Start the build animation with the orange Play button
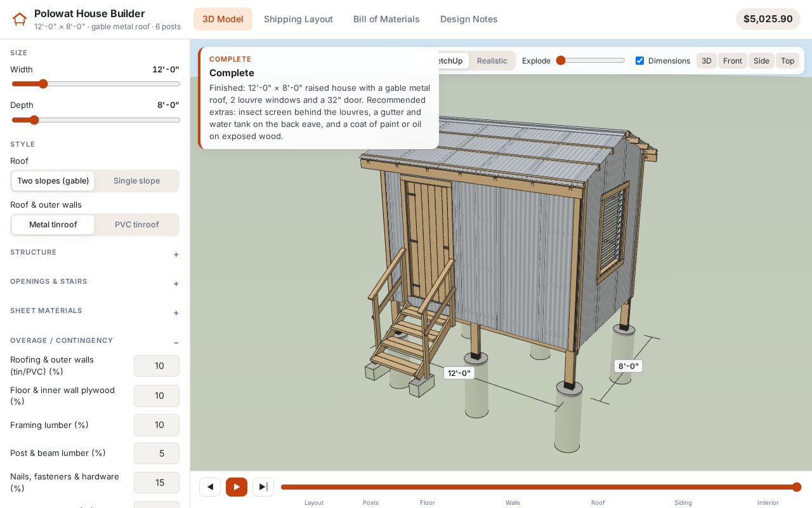 point(237,487)
